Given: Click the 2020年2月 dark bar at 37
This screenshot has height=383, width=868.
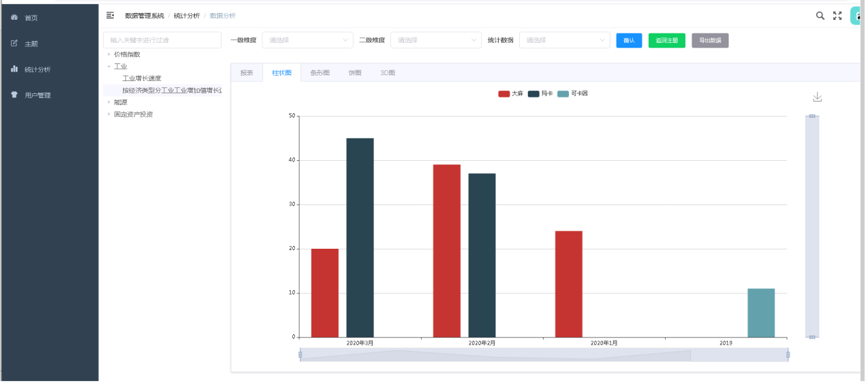Looking at the screenshot, I should coord(482,256).
